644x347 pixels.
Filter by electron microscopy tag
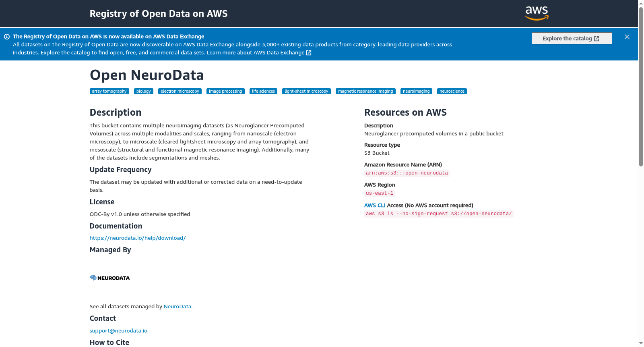pyautogui.click(x=180, y=91)
